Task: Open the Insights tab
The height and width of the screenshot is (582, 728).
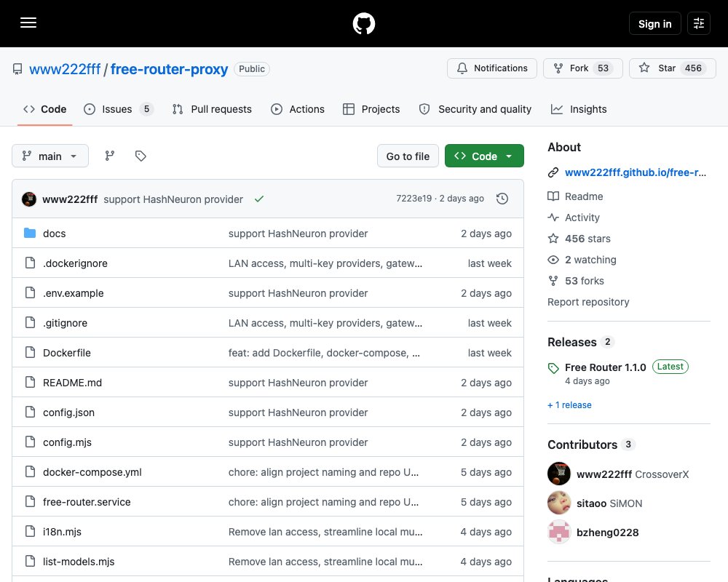Action: [x=579, y=109]
